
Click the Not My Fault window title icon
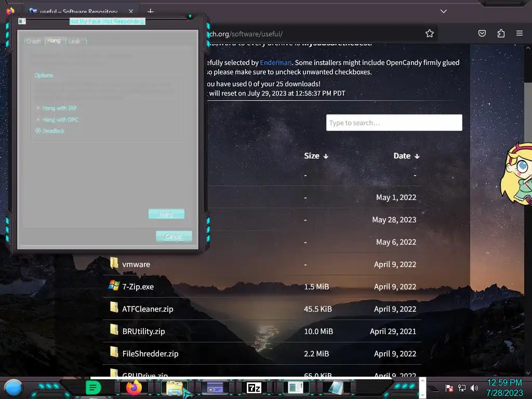click(22, 21)
